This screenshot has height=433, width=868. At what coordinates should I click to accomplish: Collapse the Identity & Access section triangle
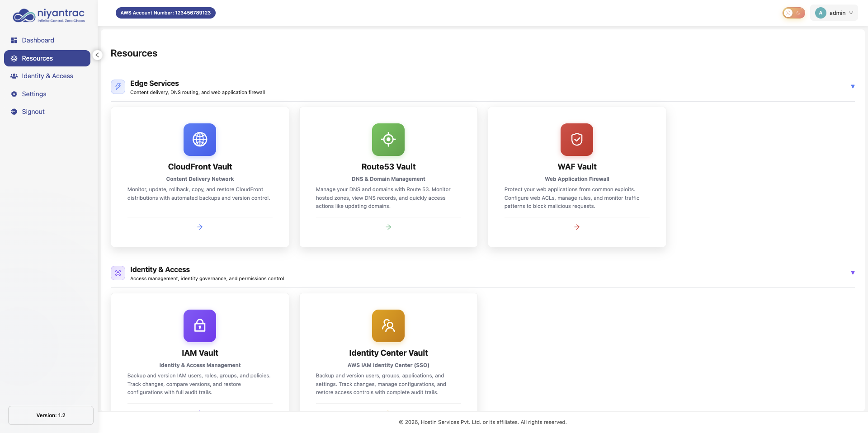click(x=853, y=273)
